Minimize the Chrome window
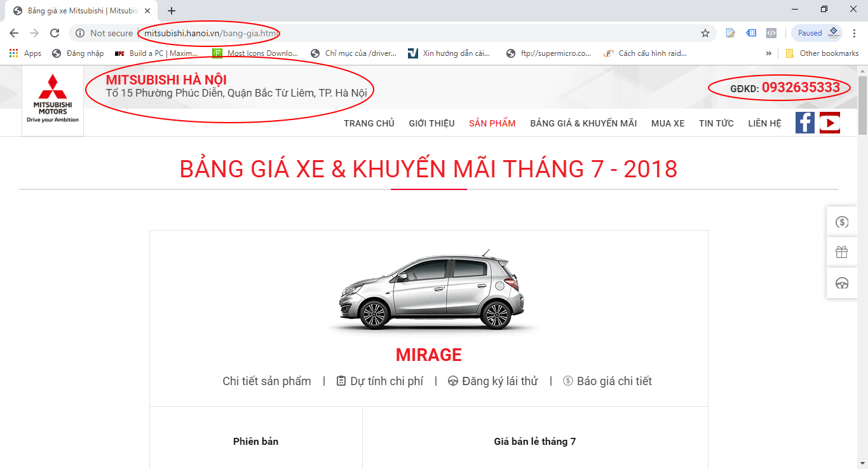 coord(795,9)
